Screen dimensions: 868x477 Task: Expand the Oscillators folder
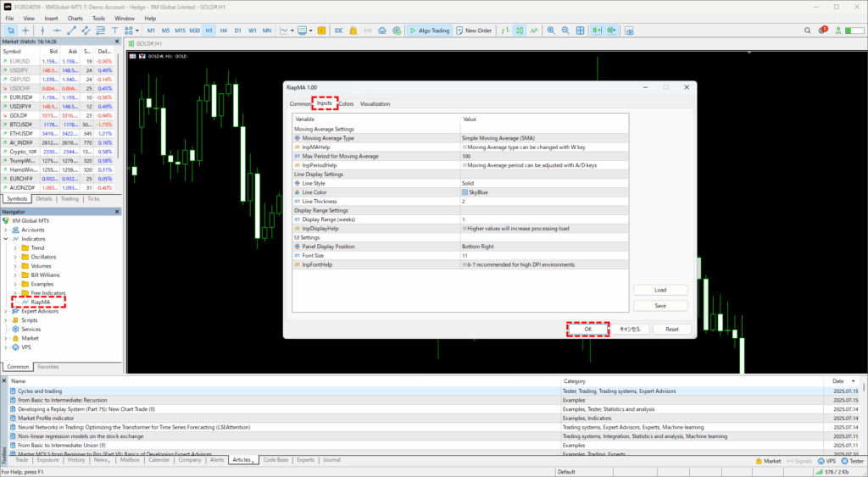click(15, 257)
